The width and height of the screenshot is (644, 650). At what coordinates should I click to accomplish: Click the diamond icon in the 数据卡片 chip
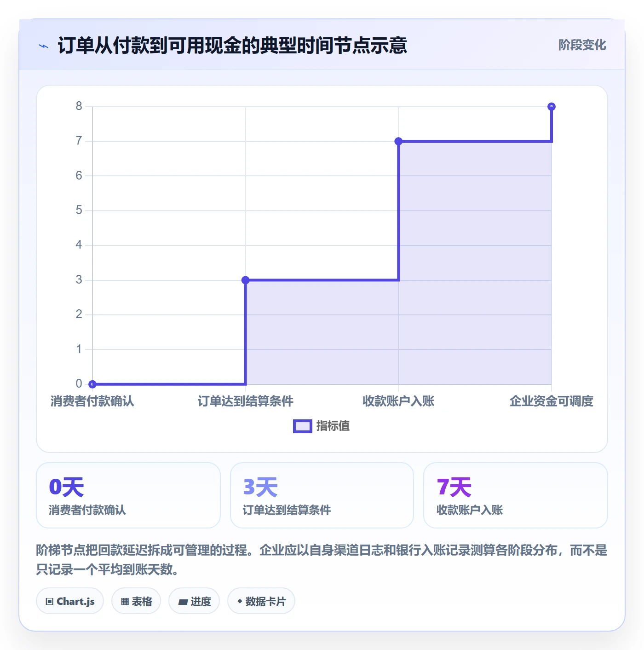tap(240, 601)
